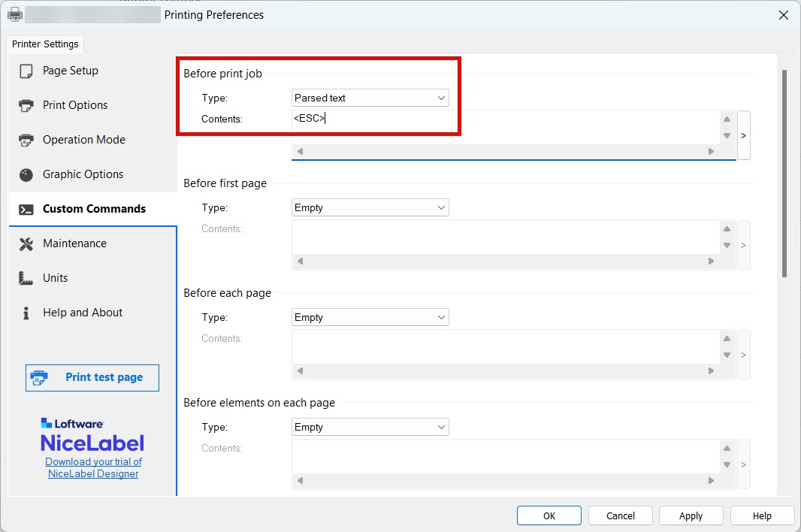Screen dimensions: 801x532
Task: Click the Print Options printer icon
Action: [x=26, y=105]
